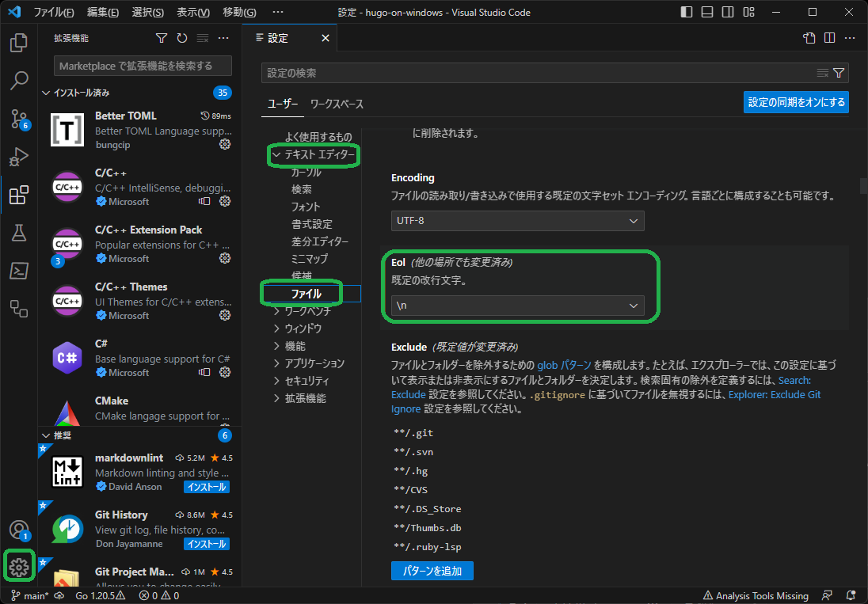The image size is (868, 604).
Task: Open C/C++ Themes manage gear
Action: click(225, 315)
